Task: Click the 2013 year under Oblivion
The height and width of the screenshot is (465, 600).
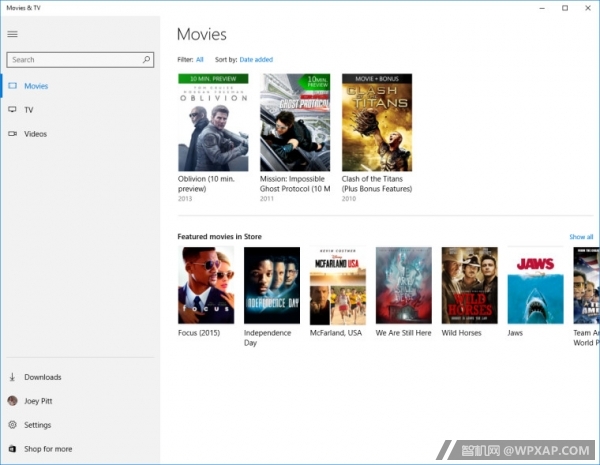Action: 185,199
